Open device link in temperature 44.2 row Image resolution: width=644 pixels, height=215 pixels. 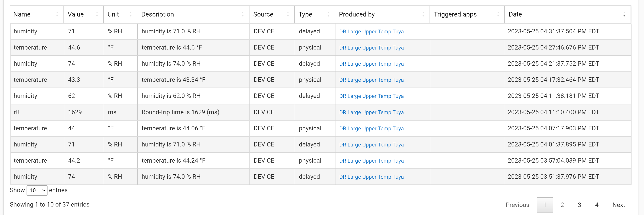click(x=371, y=161)
